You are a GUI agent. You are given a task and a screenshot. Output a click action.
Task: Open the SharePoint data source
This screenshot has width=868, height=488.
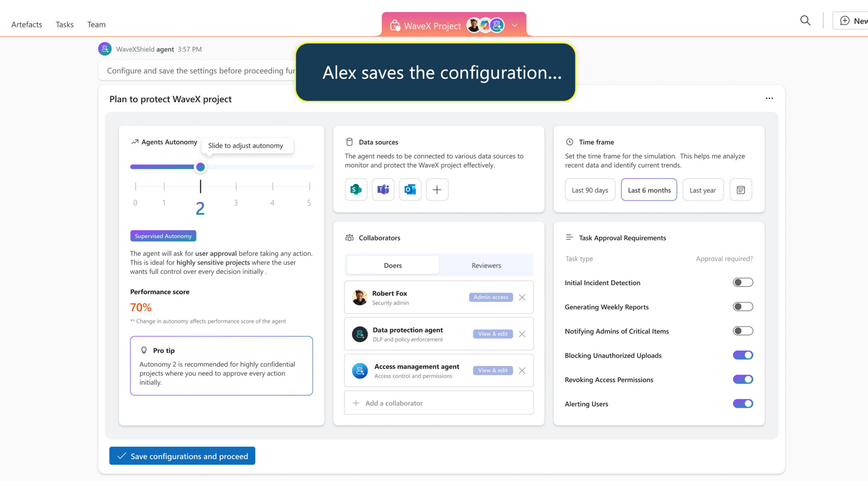pyautogui.click(x=356, y=190)
